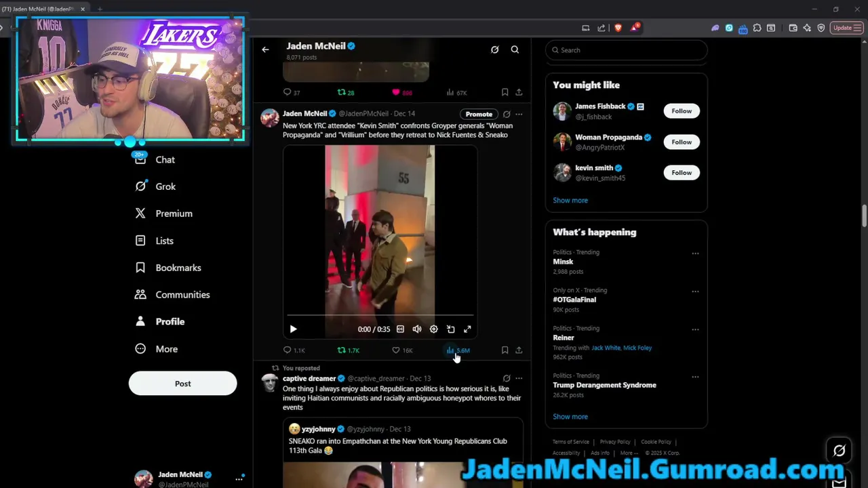This screenshot has height=488, width=868.
Task: Go back with the arrow beside Jaden McNeil
Action: point(265,49)
